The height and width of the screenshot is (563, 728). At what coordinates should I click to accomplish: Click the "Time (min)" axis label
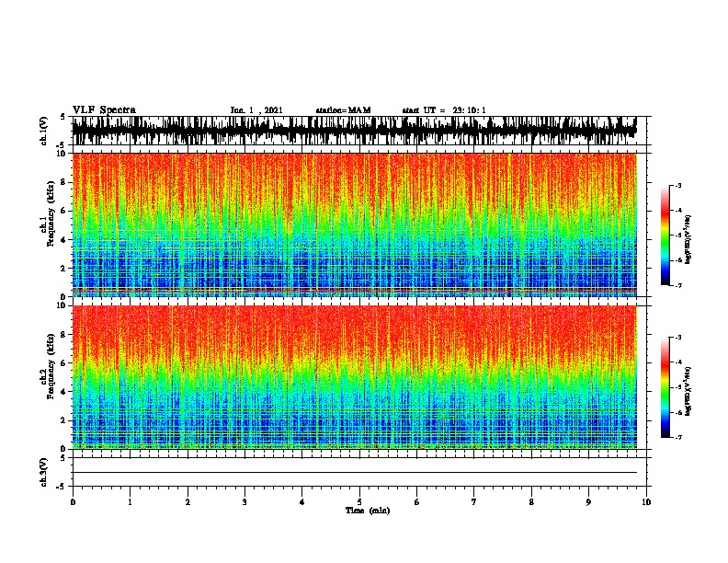368,511
